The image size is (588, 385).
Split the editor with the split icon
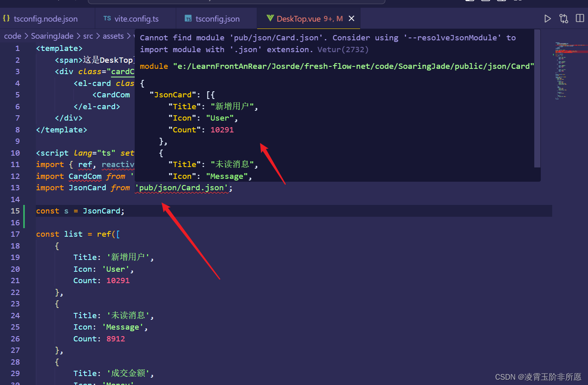coord(580,18)
